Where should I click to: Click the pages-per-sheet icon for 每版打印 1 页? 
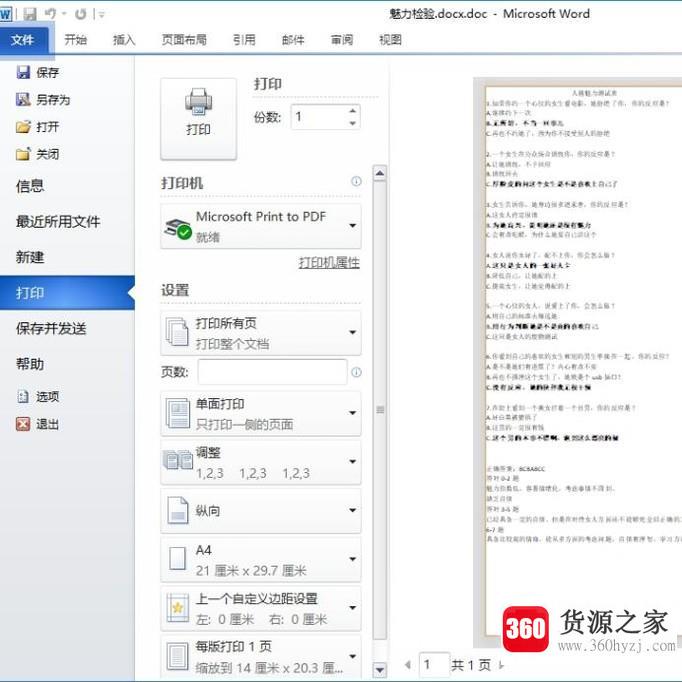177,656
